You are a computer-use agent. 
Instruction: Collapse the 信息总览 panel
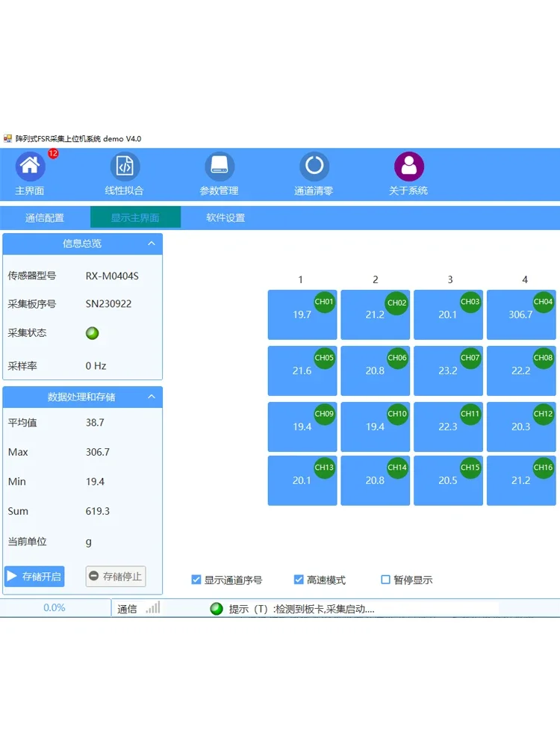tap(152, 244)
